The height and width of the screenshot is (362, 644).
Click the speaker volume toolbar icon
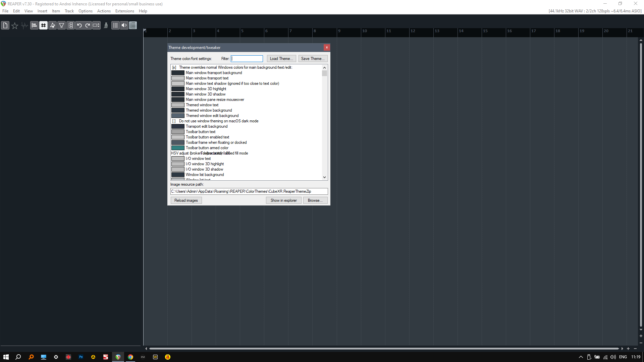pyautogui.click(x=124, y=25)
